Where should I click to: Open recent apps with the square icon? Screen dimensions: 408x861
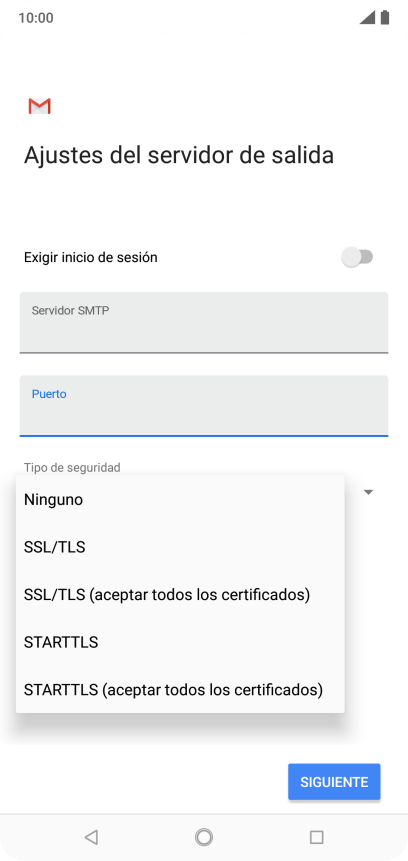point(316,837)
